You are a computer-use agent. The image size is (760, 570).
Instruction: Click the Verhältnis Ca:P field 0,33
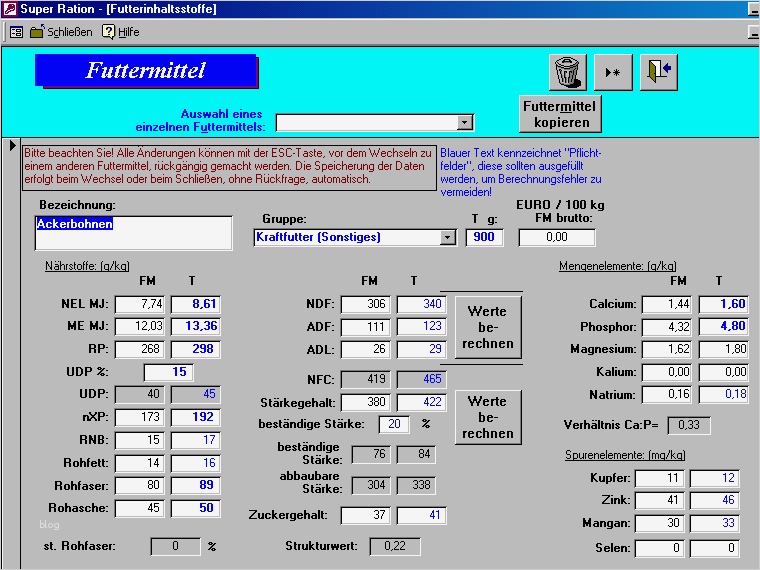tap(689, 425)
